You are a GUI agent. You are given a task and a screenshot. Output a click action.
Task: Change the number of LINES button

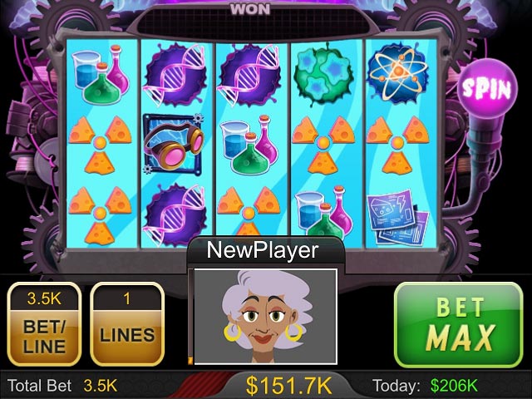pyautogui.click(x=127, y=324)
